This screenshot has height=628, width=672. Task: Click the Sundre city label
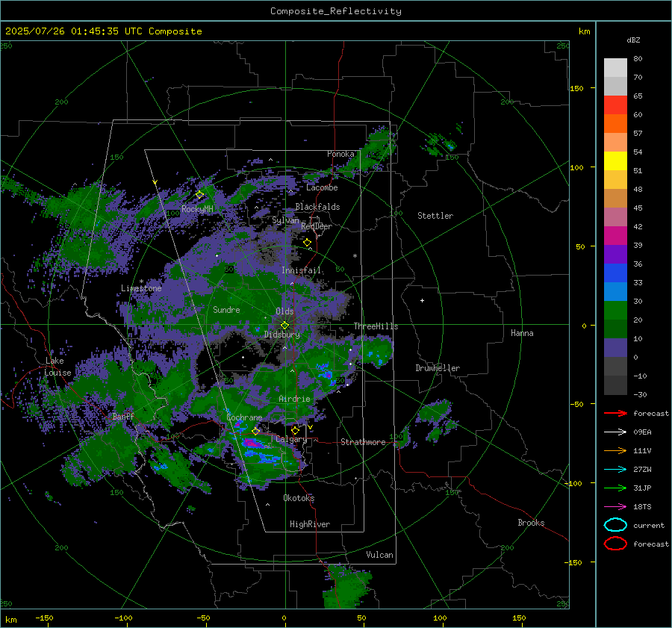[226, 309]
